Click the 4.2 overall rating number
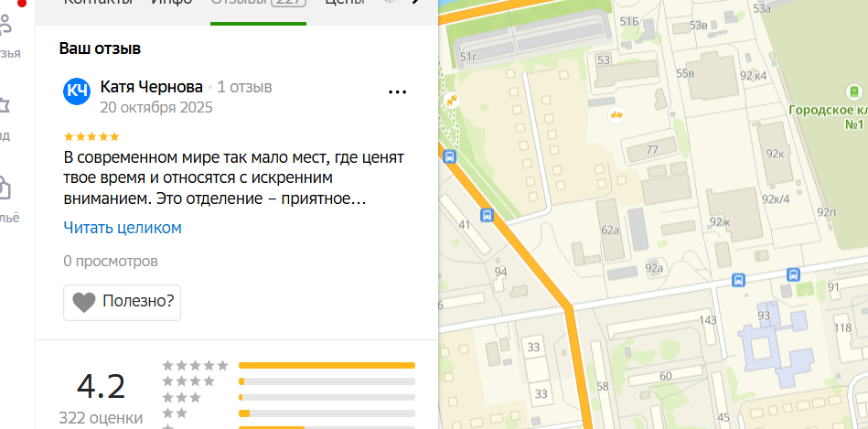868x429 pixels. pos(101,386)
